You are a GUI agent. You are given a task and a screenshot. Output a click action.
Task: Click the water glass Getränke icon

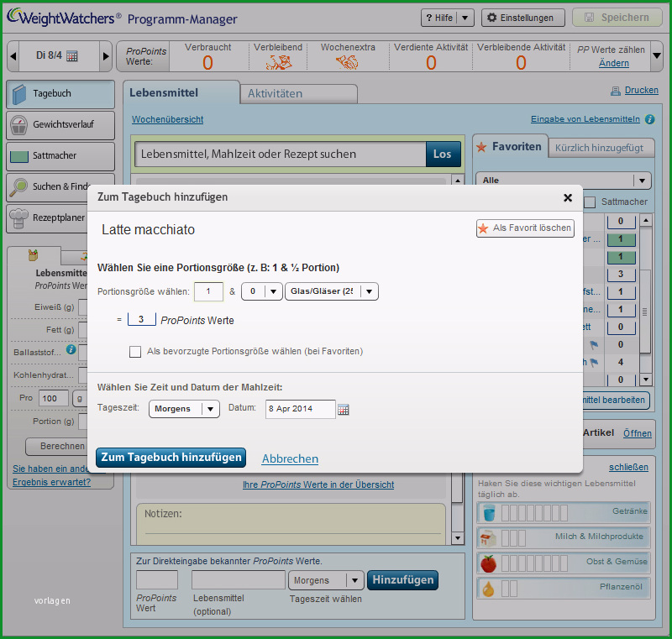[489, 513]
